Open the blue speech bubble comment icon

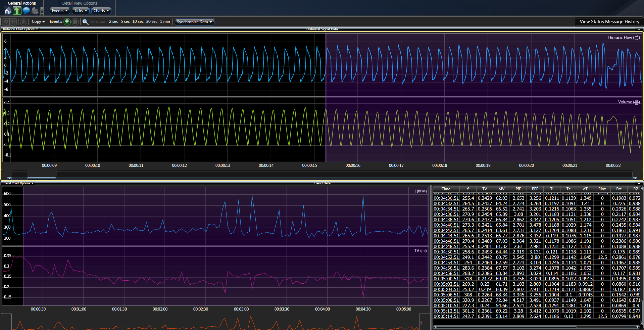tap(26, 11)
